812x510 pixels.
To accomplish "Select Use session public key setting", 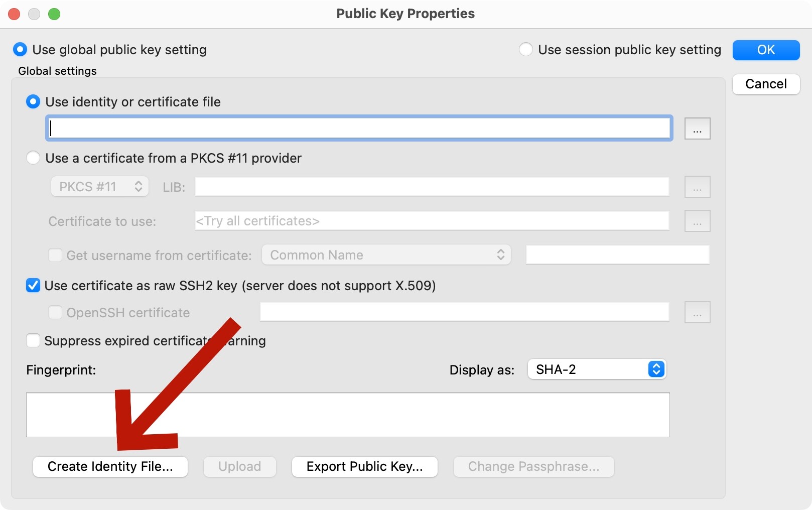I will (x=525, y=50).
